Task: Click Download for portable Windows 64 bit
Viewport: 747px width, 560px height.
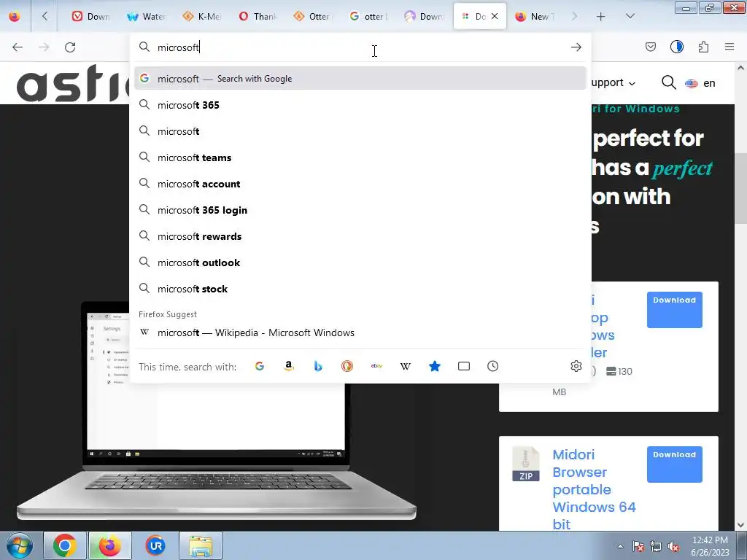Action: coord(674,464)
